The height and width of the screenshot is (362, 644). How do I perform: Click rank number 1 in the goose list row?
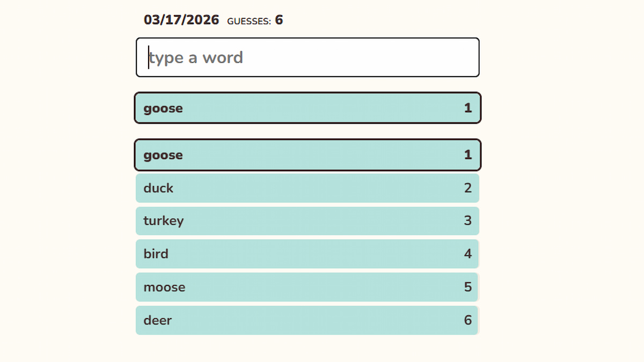[x=468, y=155]
